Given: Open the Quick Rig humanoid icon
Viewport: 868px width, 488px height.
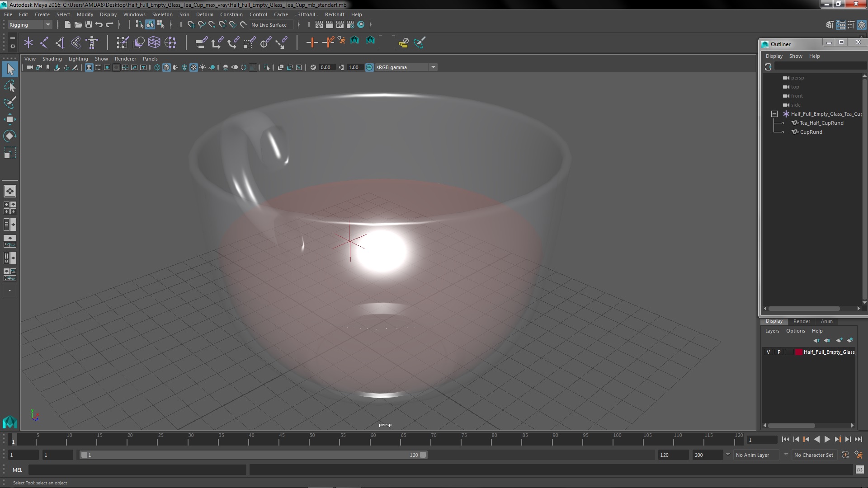Looking at the screenshot, I should coord(92,42).
